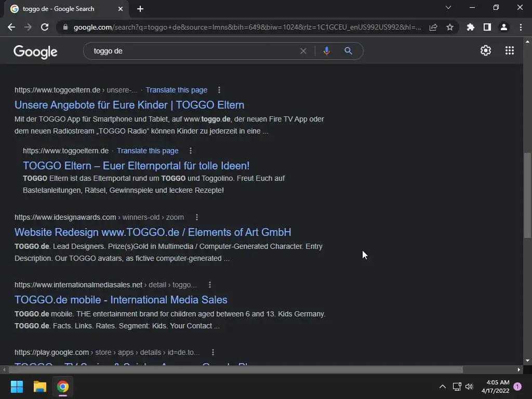Bookmark this tab with the star icon
Screen dimensions: 532x399
tap(450, 27)
